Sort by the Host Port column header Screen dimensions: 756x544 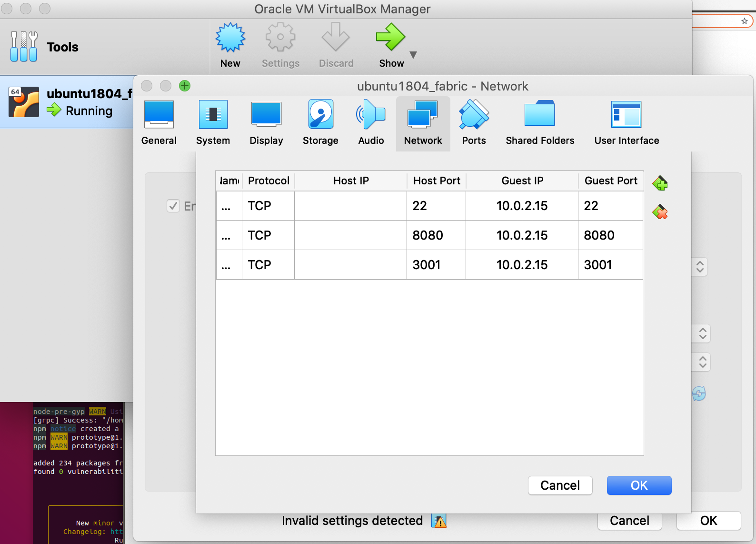coord(437,181)
